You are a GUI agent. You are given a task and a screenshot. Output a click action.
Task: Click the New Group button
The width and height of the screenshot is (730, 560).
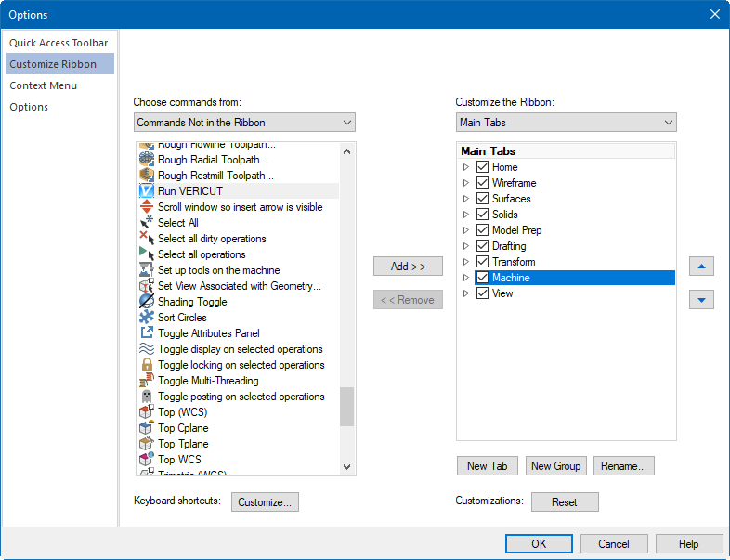click(556, 466)
